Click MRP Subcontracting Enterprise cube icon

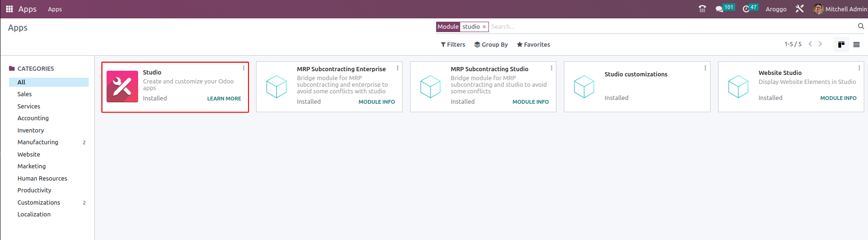pyautogui.click(x=276, y=87)
